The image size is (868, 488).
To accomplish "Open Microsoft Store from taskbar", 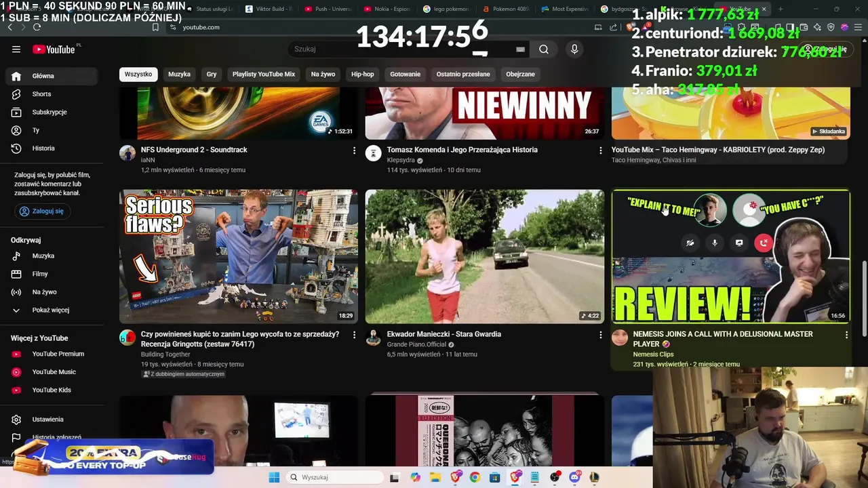I will (x=495, y=477).
